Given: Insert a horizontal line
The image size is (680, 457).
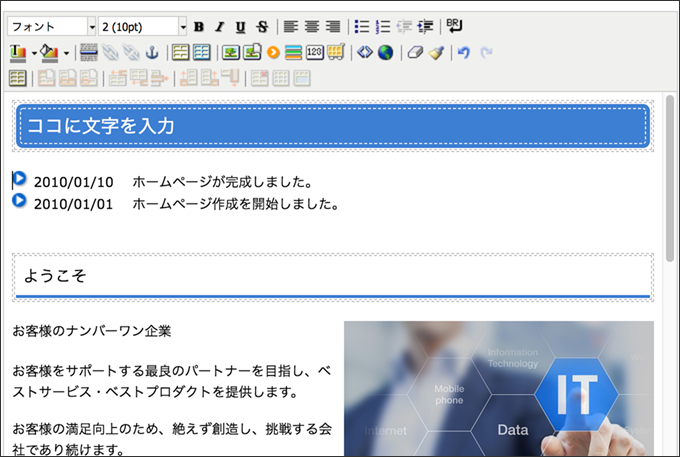Looking at the screenshot, I should [89, 52].
